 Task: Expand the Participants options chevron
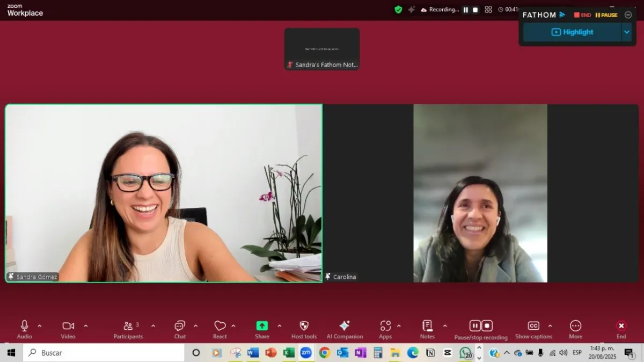pos(153,326)
